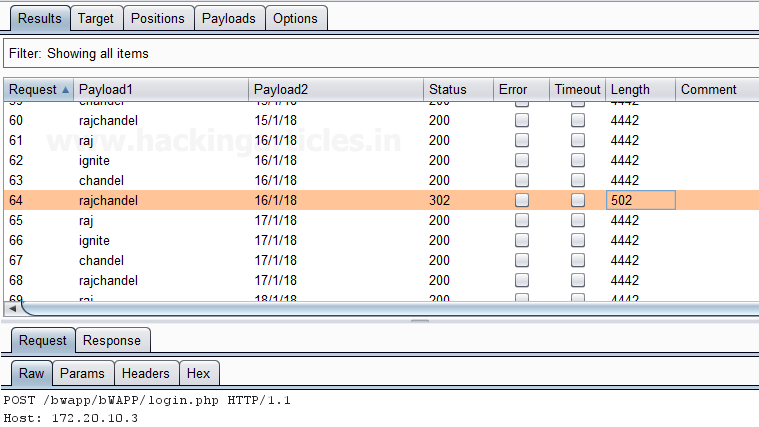Select the Hex view tab
The image size is (759, 427).
[198, 373]
